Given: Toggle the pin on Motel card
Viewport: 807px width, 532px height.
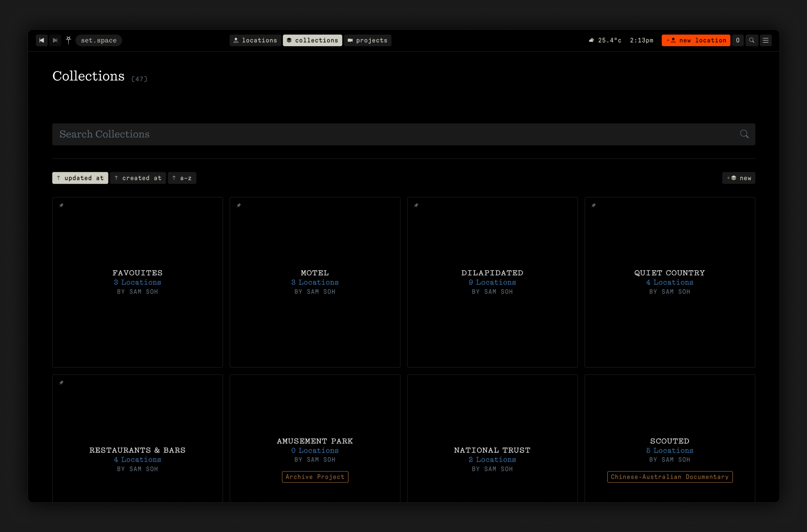Looking at the screenshot, I should point(239,205).
